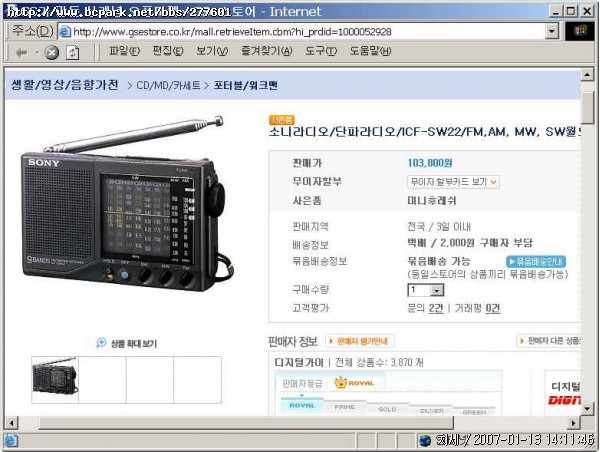The height and width of the screenshot is (452, 600).
Task: Open the 구매수량 quantity dropdown
Action: click(436, 290)
